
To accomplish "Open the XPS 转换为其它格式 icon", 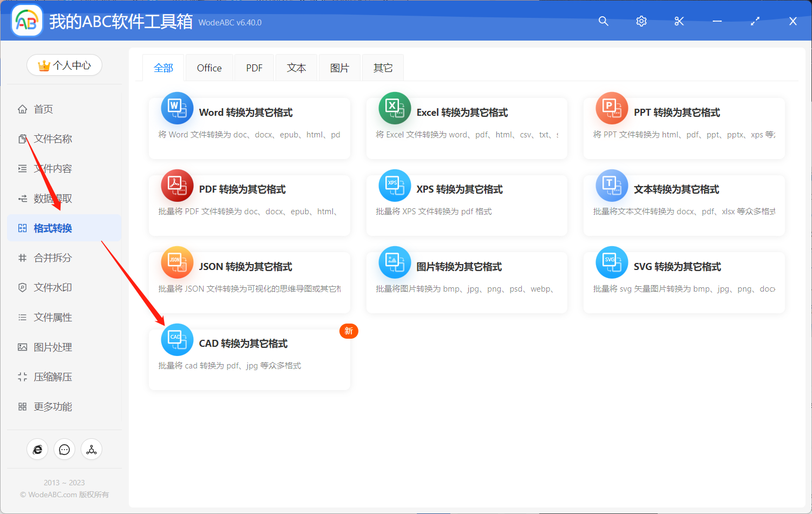I will click(394, 185).
